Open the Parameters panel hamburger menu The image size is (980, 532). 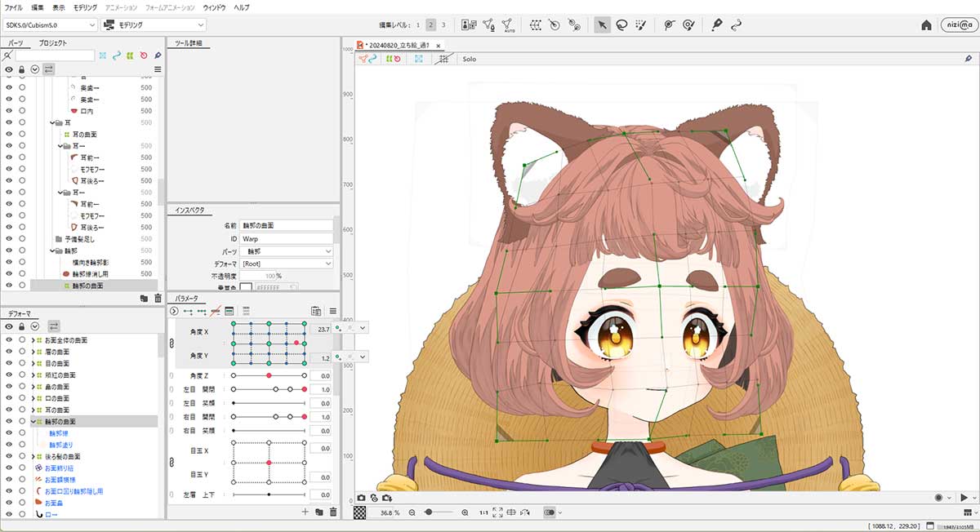pos(332,311)
